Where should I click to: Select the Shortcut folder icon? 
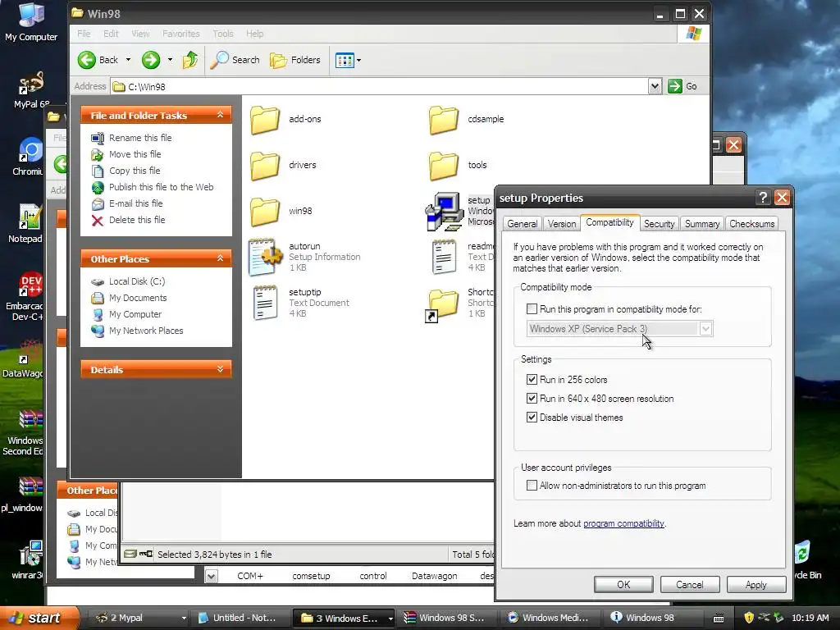coord(442,305)
